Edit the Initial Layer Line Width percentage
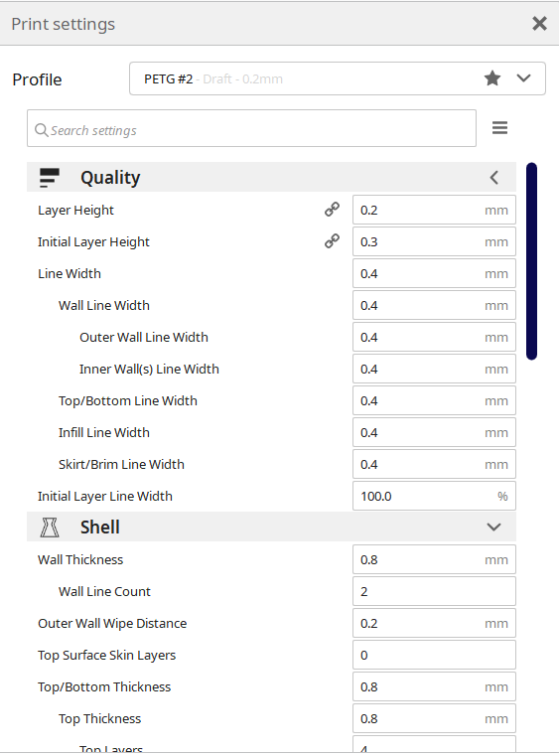 (434, 496)
